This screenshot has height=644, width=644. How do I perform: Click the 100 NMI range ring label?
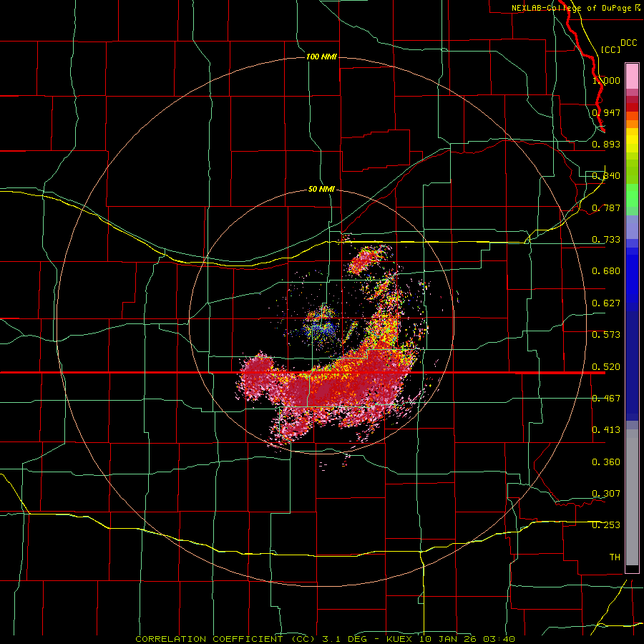pyautogui.click(x=321, y=57)
